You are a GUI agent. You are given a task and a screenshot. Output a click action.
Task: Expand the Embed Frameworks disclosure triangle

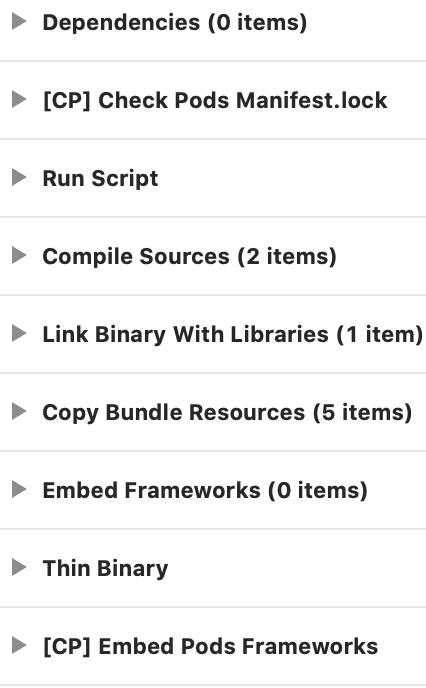pyautogui.click(x=19, y=489)
